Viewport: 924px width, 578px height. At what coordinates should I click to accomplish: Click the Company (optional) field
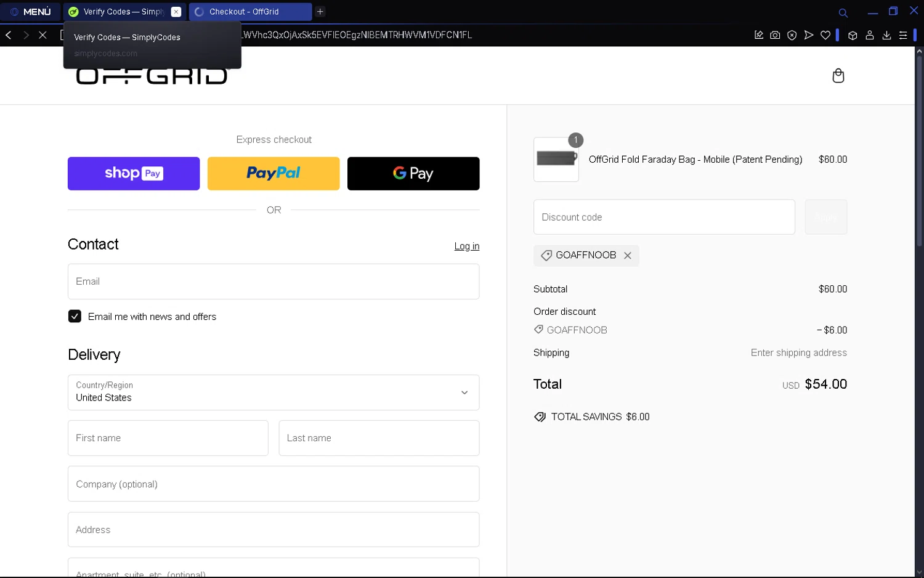click(274, 484)
